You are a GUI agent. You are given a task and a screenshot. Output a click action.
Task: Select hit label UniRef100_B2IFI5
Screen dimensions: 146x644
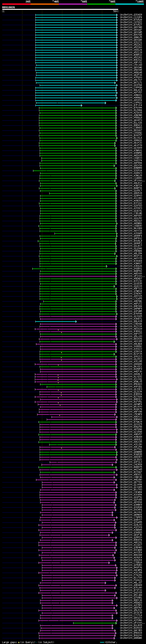point(131,354)
